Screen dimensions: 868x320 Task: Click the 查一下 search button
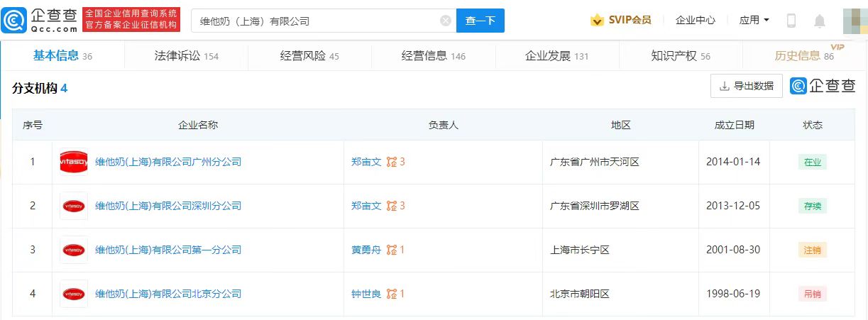(x=480, y=21)
